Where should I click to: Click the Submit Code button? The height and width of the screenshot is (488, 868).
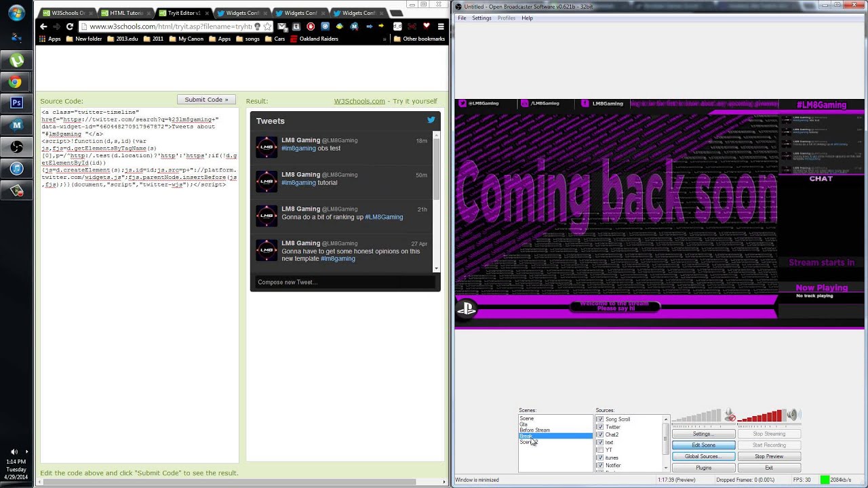pos(207,100)
